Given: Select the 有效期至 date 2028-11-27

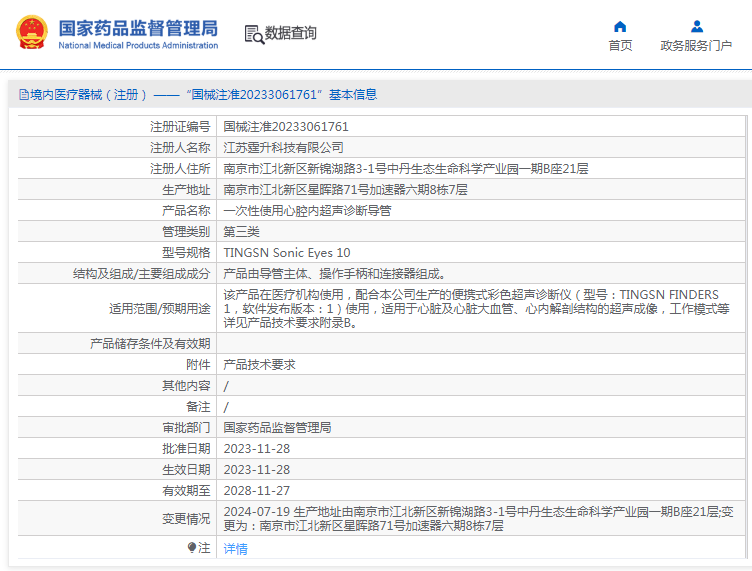Looking at the screenshot, I should click(x=257, y=490).
